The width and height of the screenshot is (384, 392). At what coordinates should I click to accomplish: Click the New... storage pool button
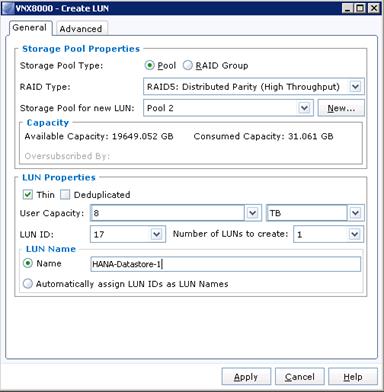[341, 108]
